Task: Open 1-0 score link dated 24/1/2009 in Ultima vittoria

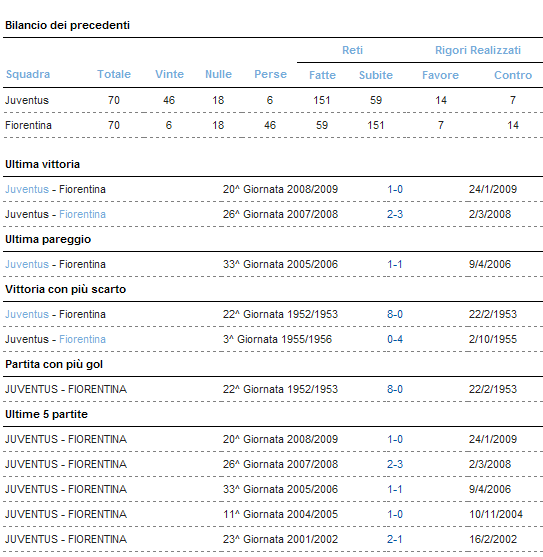Action: (x=395, y=189)
